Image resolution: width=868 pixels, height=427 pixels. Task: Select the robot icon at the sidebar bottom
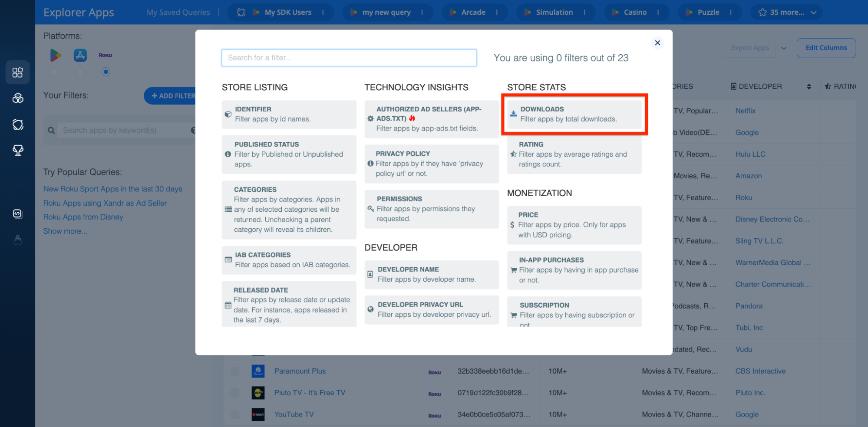18,240
